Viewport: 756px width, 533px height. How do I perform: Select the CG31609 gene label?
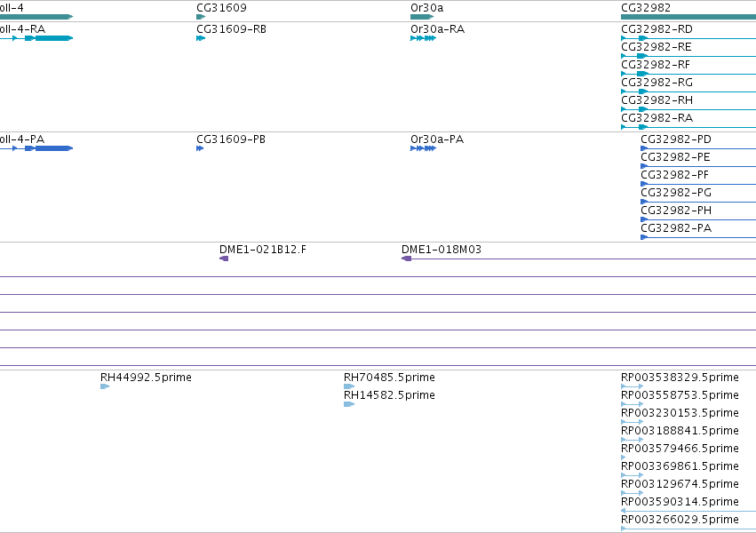coord(221,8)
